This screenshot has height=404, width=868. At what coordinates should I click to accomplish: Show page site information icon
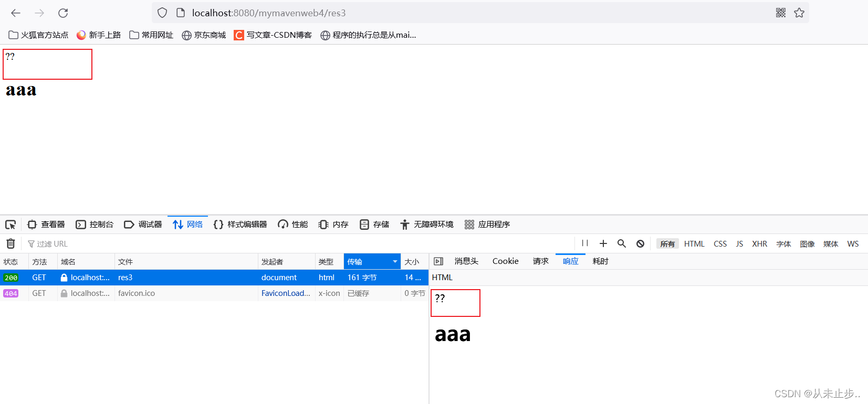(181, 13)
